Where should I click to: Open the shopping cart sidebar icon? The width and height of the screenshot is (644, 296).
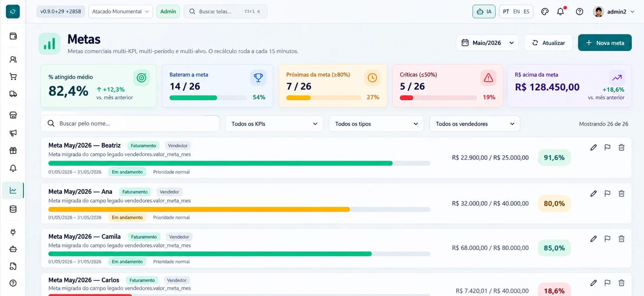[x=13, y=76]
